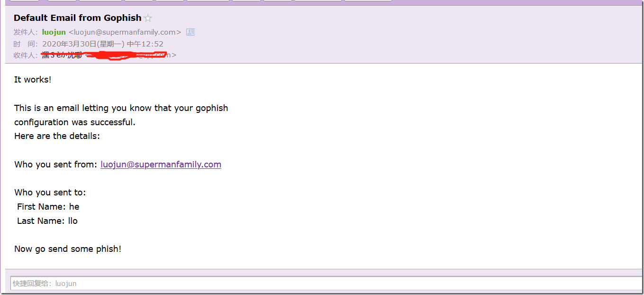The width and height of the screenshot is (644, 295).
Task: Click the line "Last Name: llo"
Action: [x=47, y=221]
